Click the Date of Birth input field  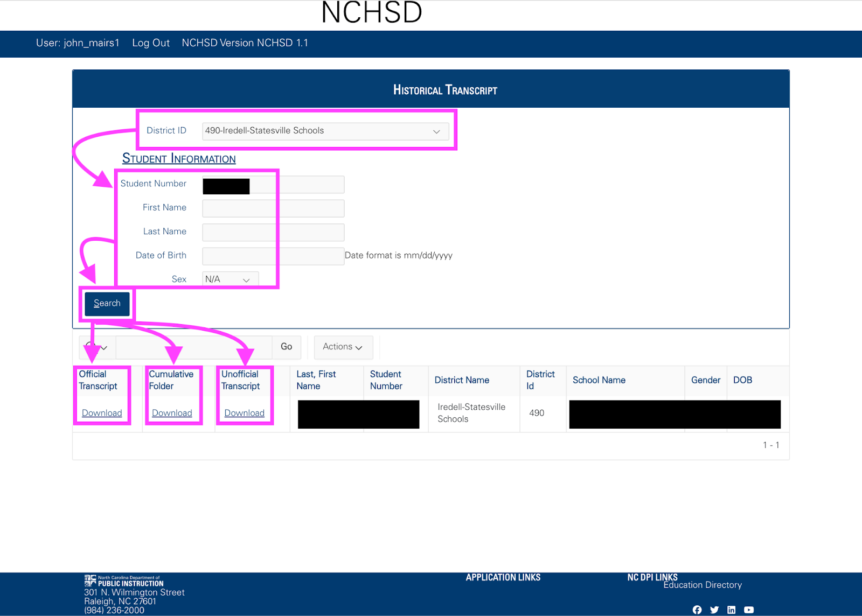pos(273,256)
